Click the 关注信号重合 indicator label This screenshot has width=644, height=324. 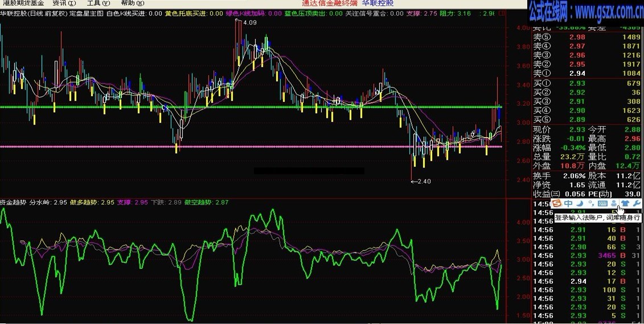click(366, 14)
